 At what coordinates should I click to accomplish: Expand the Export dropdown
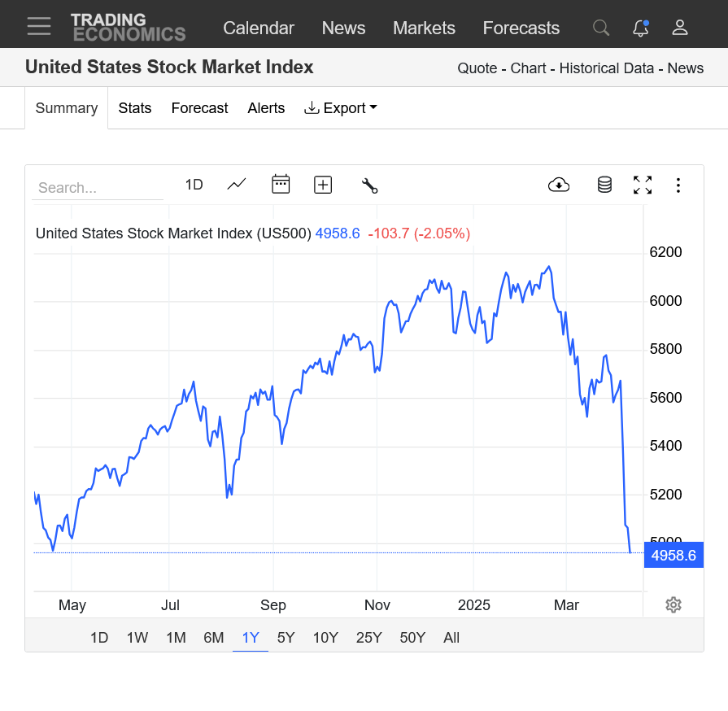click(341, 108)
